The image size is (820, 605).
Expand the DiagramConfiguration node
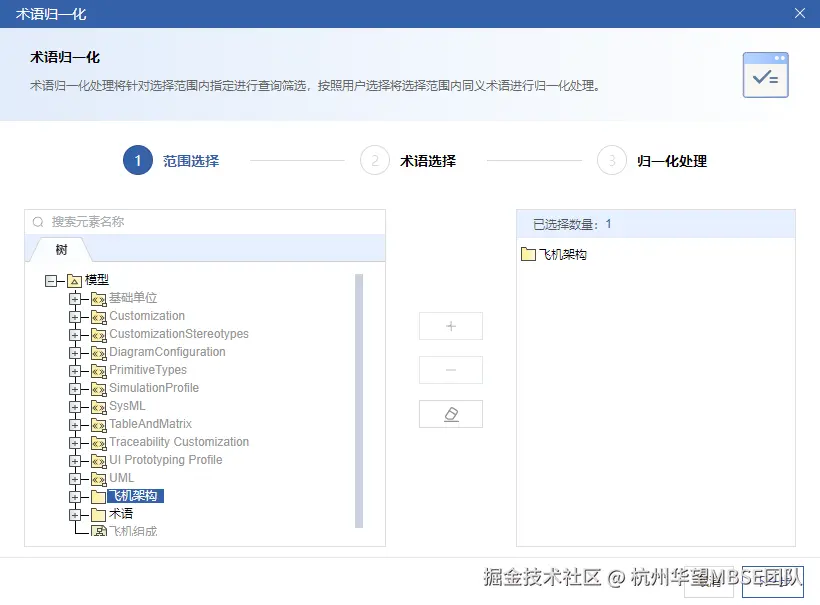[x=75, y=353]
